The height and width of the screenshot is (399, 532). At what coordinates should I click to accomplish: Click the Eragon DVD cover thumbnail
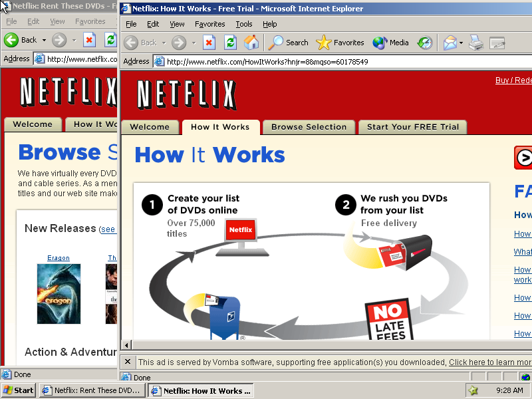coord(59,294)
